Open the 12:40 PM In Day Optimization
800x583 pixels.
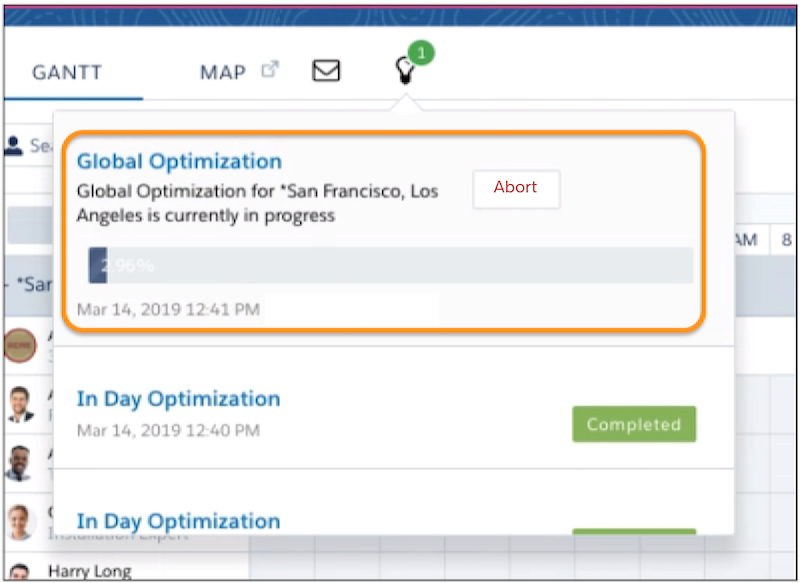(x=178, y=399)
